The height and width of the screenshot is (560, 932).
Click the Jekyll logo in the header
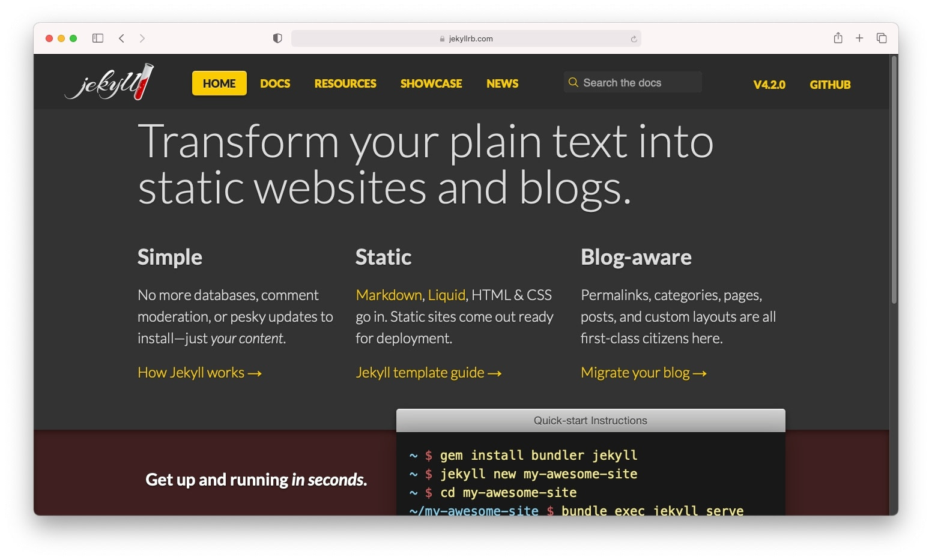[x=109, y=82]
